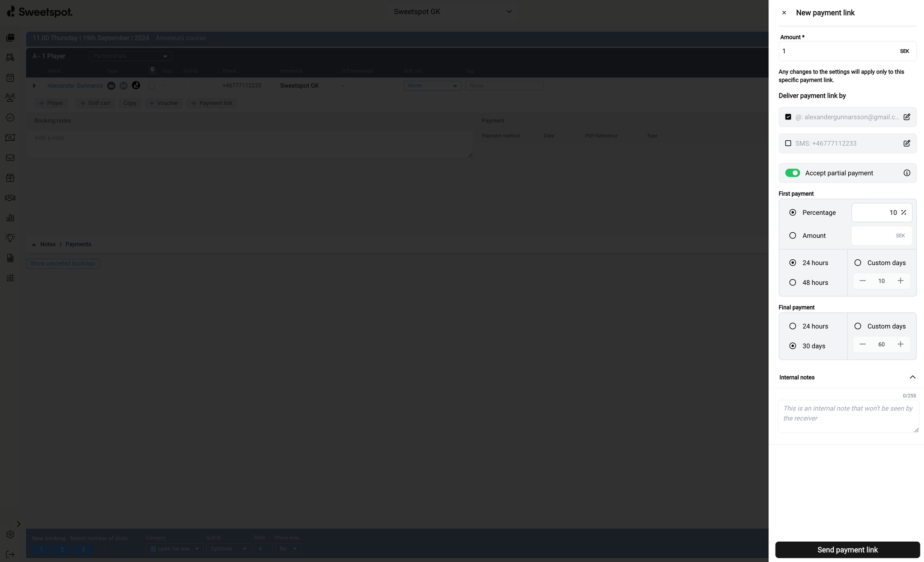The image size is (924, 562).
Task: Open the lightbulb insights sidebar icon
Action: (x=10, y=238)
